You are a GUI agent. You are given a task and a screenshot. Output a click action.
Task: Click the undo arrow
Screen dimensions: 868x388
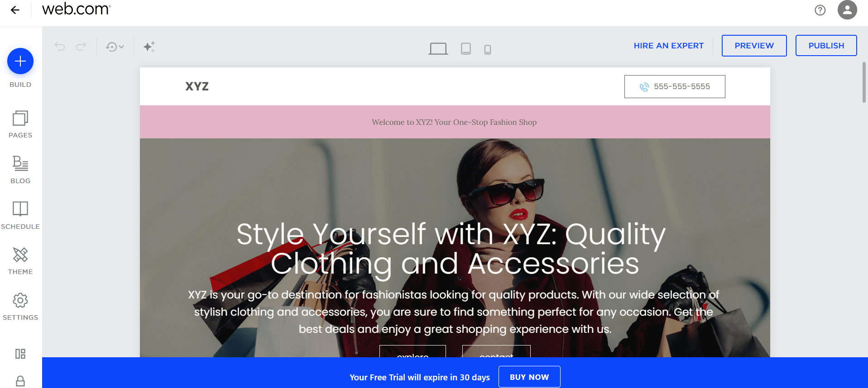coord(60,47)
